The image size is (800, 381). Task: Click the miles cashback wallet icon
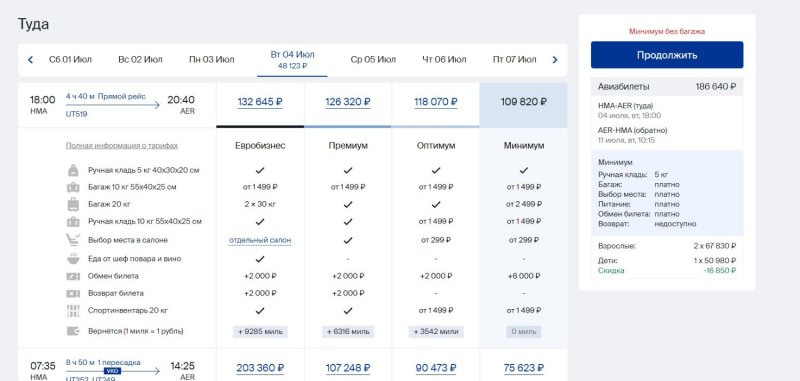(x=73, y=332)
